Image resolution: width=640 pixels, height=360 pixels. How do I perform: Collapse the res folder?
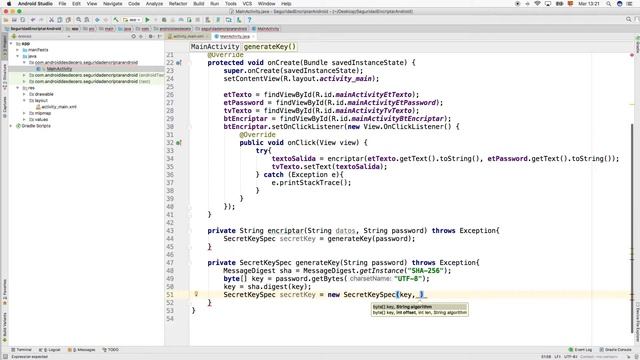pos(18,88)
